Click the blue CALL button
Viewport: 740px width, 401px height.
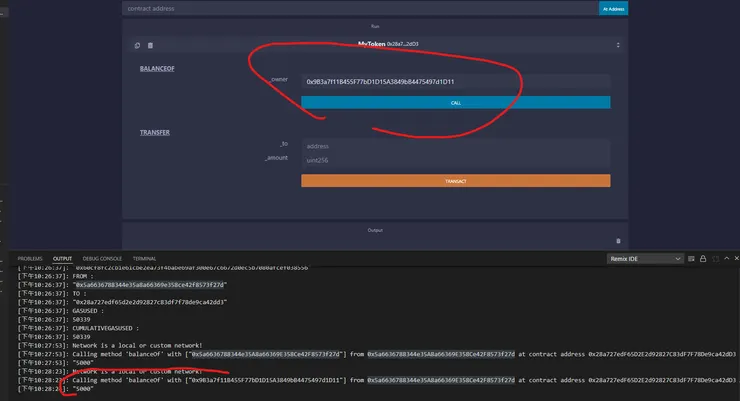pos(455,102)
